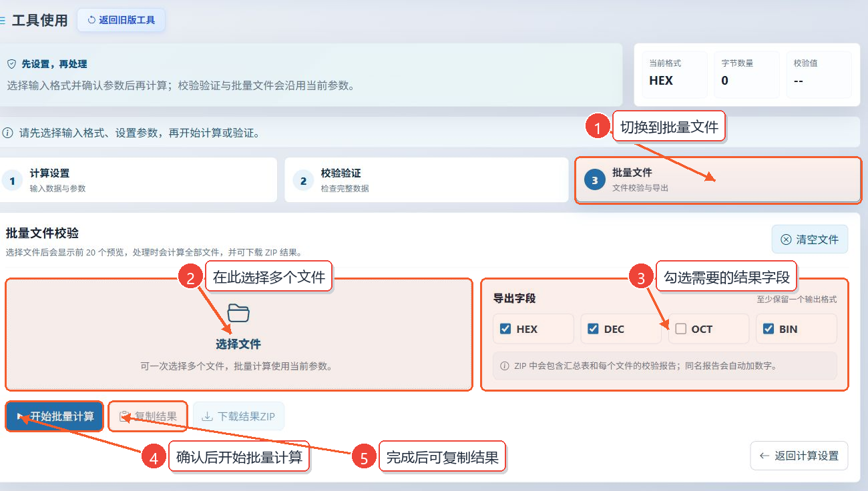
Task: Click the refresh icon on 返回旧版工具
Action: tap(91, 20)
